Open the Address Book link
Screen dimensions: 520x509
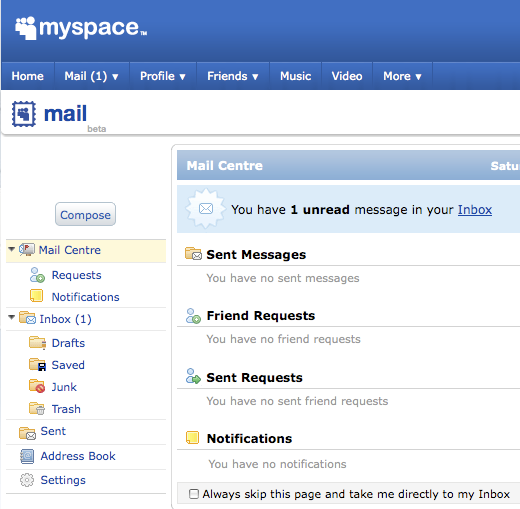click(x=78, y=456)
